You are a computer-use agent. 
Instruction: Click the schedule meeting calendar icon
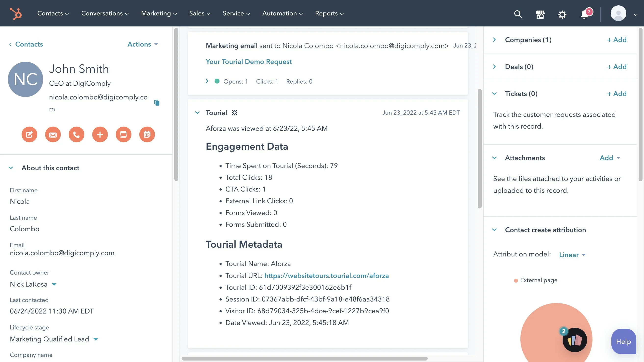147,134
